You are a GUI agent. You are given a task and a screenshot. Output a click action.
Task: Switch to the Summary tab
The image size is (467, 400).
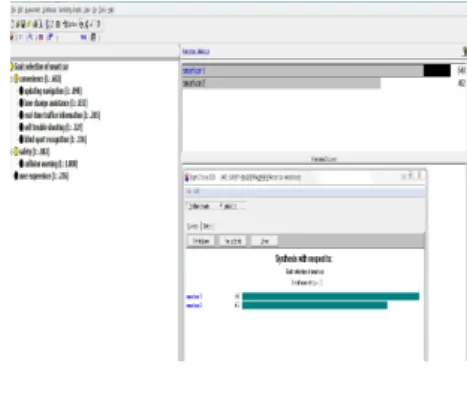(193, 226)
